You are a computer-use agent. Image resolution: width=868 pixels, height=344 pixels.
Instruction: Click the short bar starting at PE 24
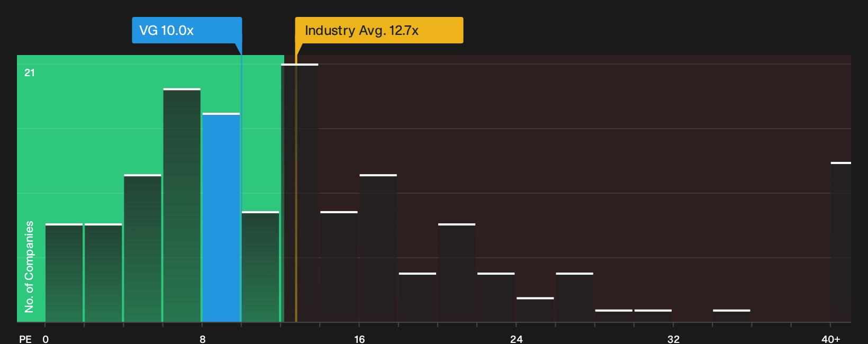pyautogui.click(x=535, y=310)
